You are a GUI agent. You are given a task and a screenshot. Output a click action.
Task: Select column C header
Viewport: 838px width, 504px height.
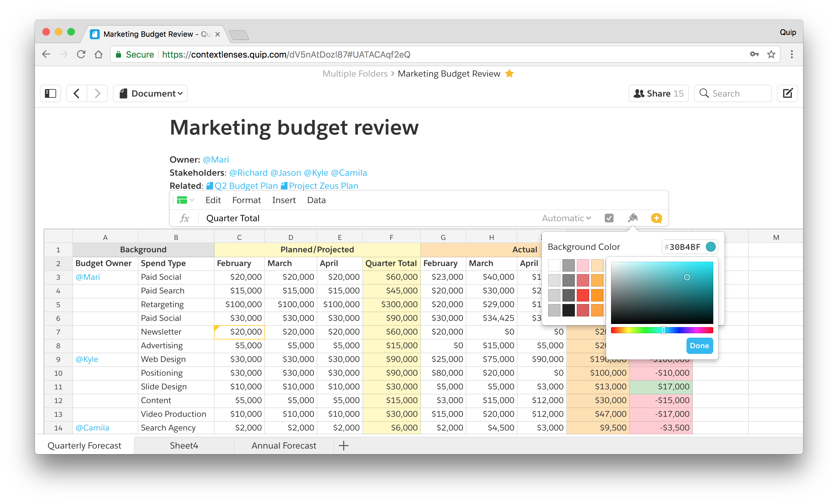pyautogui.click(x=239, y=237)
